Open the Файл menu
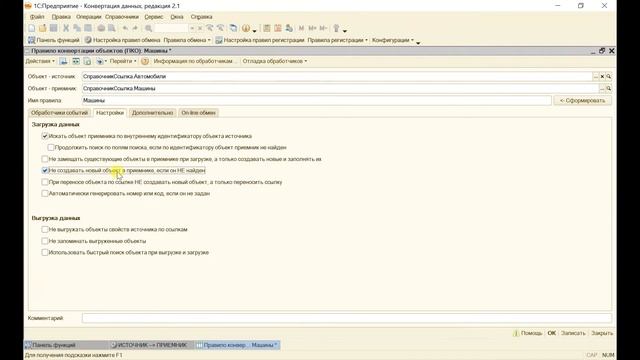This screenshot has height=360, width=640. [x=37, y=17]
